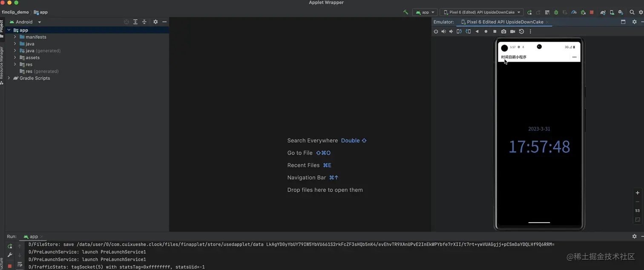The height and width of the screenshot is (270, 644).
Task: Open Project panel gear options
Action: click(x=155, y=22)
